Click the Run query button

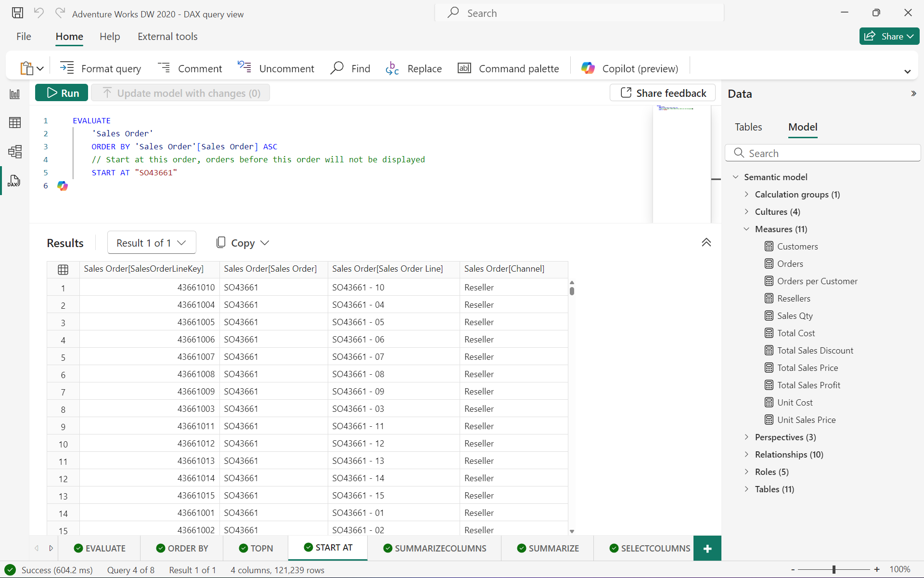pos(63,92)
